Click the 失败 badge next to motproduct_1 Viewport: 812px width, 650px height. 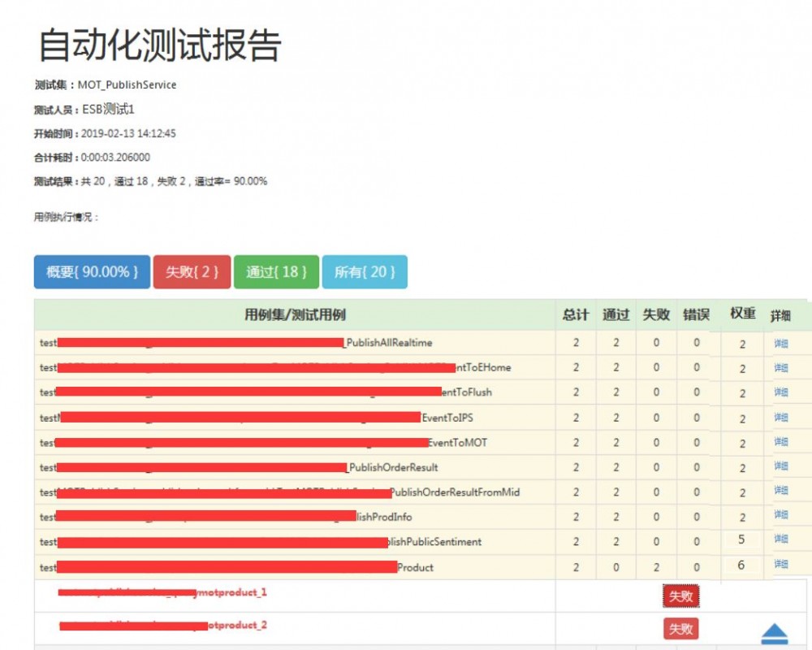tap(680, 595)
